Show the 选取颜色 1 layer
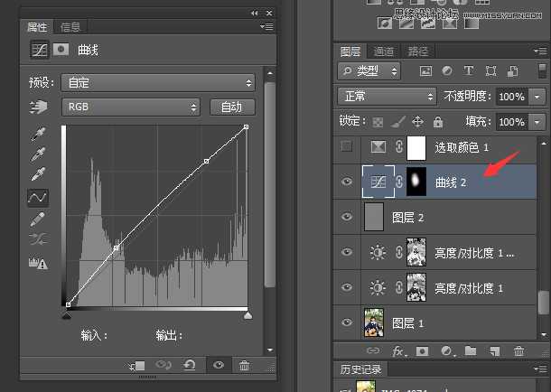The image size is (551, 392). tap(347, 147)
